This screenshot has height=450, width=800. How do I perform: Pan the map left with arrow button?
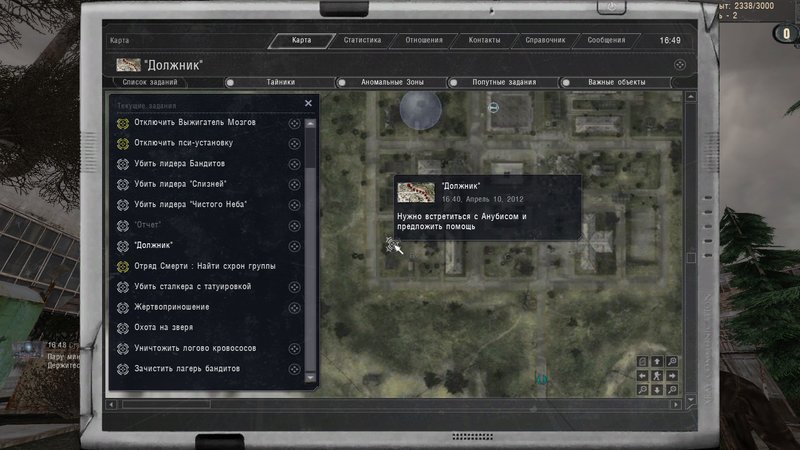(x=642, y=376)
